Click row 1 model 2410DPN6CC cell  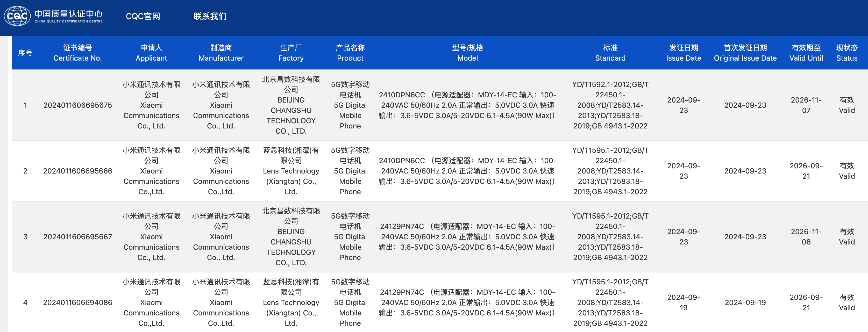click(x=467, y=105)
